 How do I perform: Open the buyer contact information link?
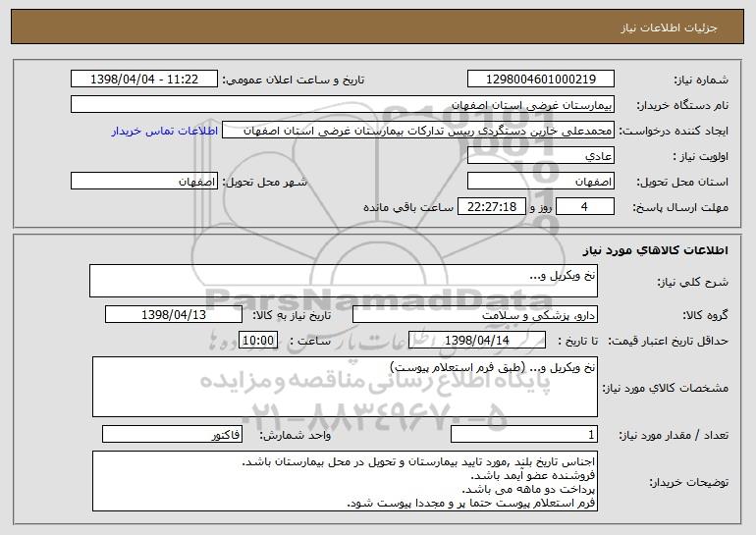point(164,131)
